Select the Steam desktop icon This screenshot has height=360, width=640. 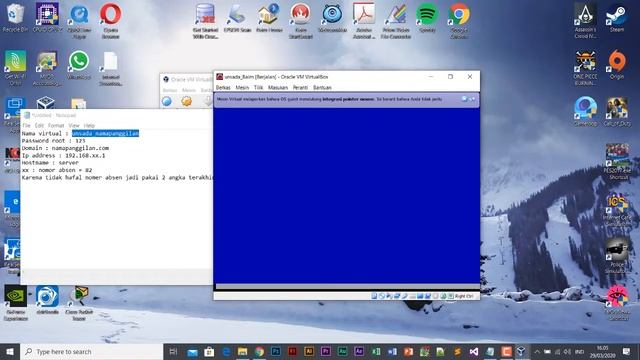pos(617,18)
